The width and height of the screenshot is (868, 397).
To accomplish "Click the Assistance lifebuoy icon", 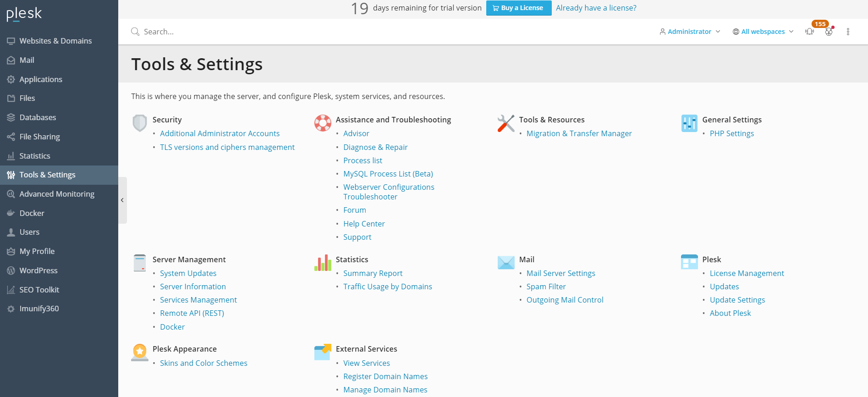I will [x=323, y=123].
